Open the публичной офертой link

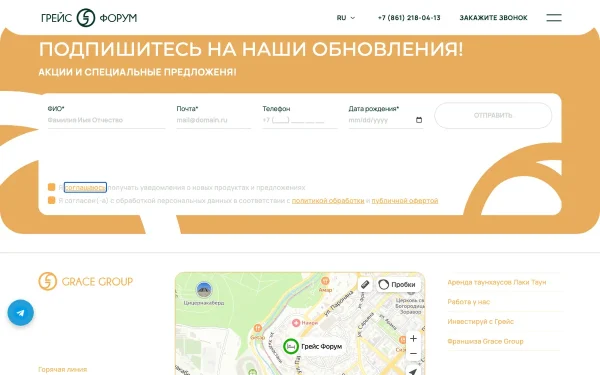(405, 201)
